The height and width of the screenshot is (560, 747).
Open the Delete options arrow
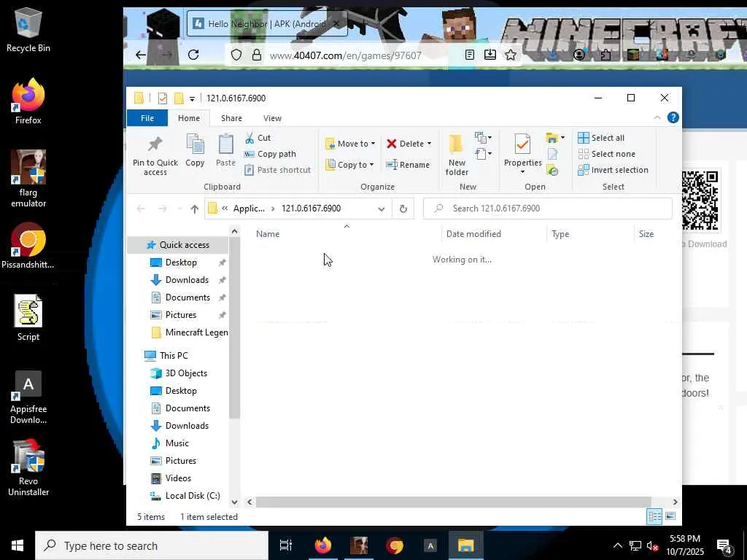point(429,144)
